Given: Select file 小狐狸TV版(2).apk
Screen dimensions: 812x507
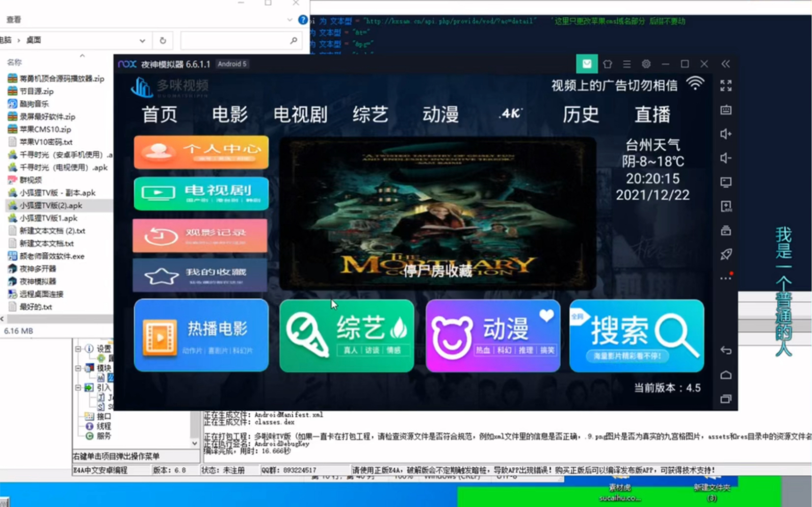Looking at the screenshot, I should click(45, 205).
